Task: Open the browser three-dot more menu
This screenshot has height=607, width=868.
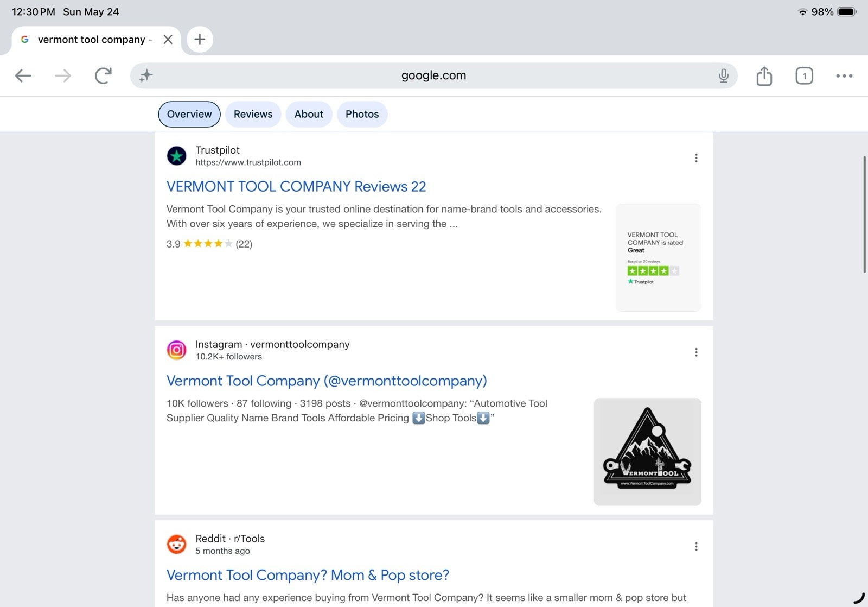Action: tap(844, 75)
